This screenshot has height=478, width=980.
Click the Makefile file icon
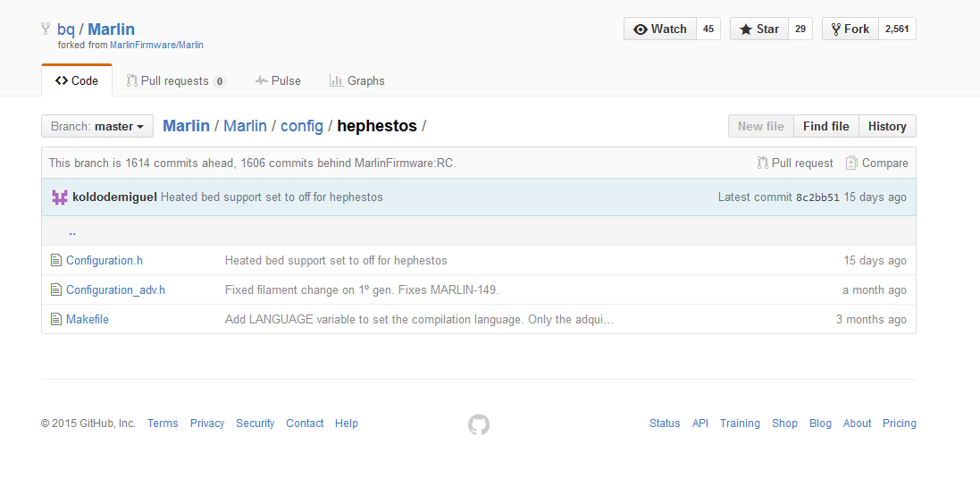56,320
